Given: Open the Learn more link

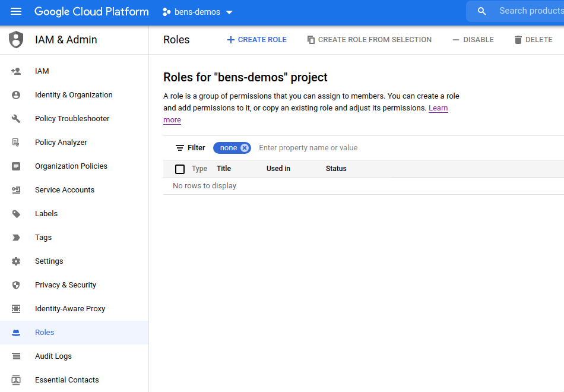Looking at the screenshot, I should [x=438, y=108].
